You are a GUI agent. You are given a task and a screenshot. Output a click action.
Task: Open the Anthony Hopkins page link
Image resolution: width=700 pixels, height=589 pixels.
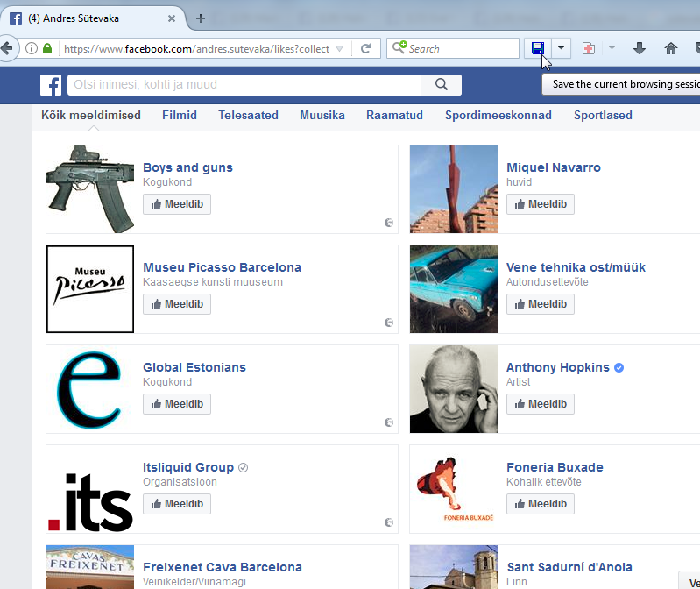(557, 367)
